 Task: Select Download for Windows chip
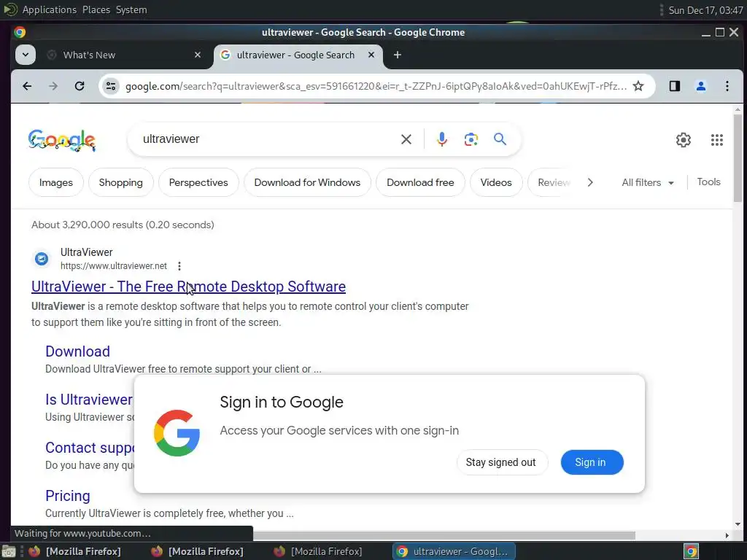(x=307, y=182)
